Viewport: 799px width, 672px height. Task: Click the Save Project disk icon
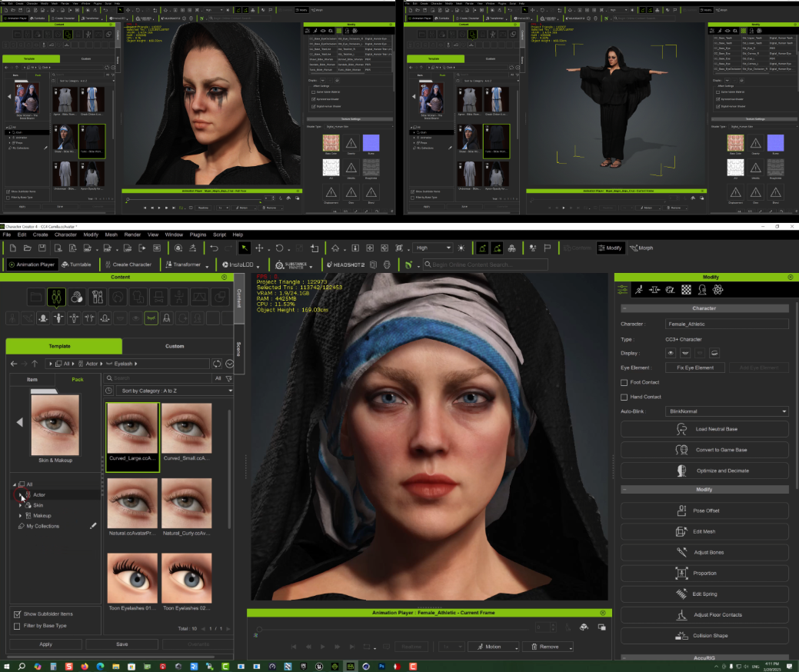pos(42,248)
